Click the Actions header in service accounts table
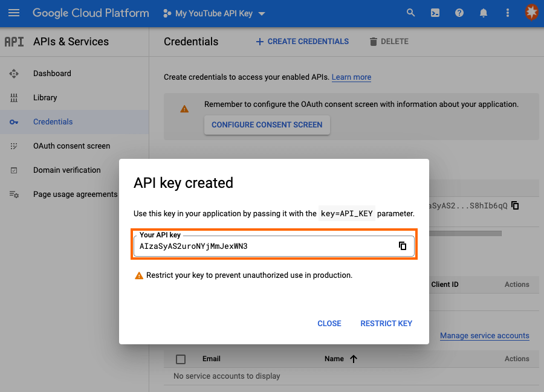The width and height of the screenshot is (544, 392). click(517, 359)
